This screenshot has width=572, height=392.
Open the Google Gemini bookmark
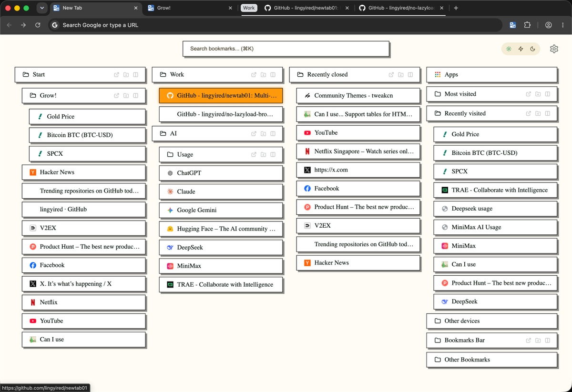click(x=221, y=210)
